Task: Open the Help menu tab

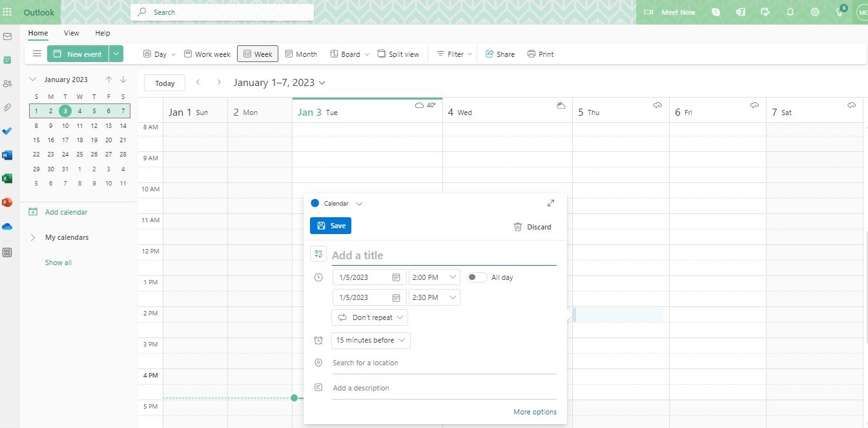Action: pos(102,33)
